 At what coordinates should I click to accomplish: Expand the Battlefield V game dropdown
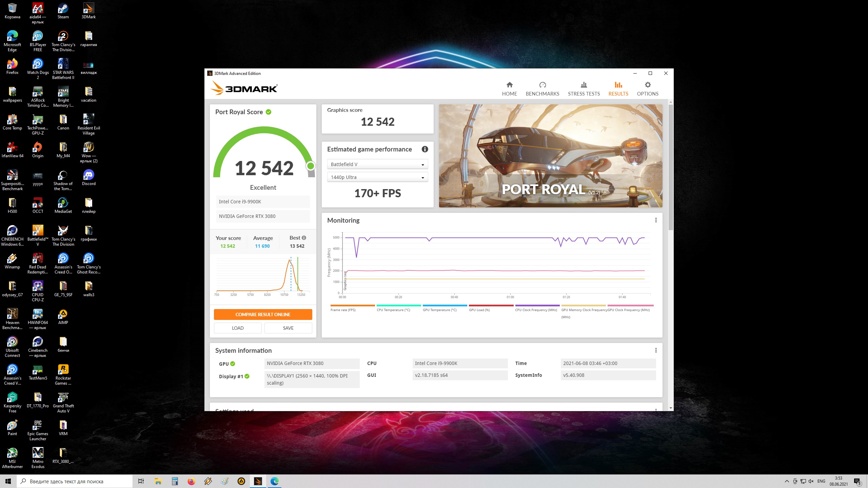pyautogui.click(x=377, y=164)
